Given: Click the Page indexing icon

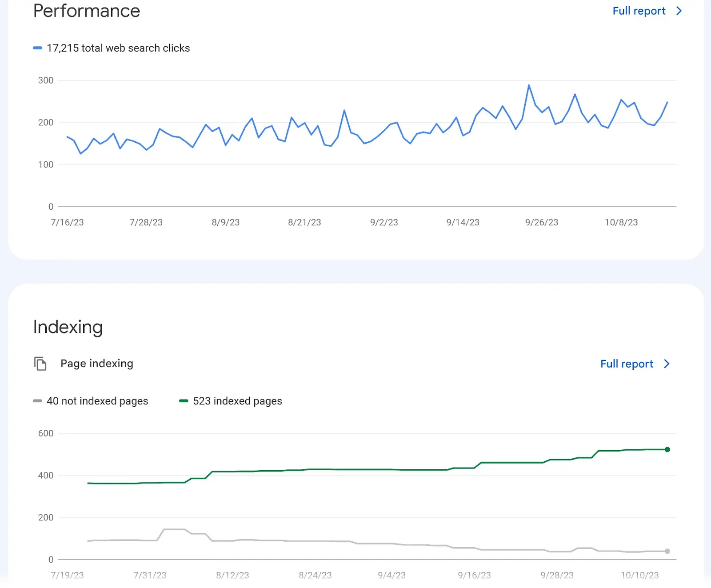Looking at the screenshot, I should click(x=40, y=364).
